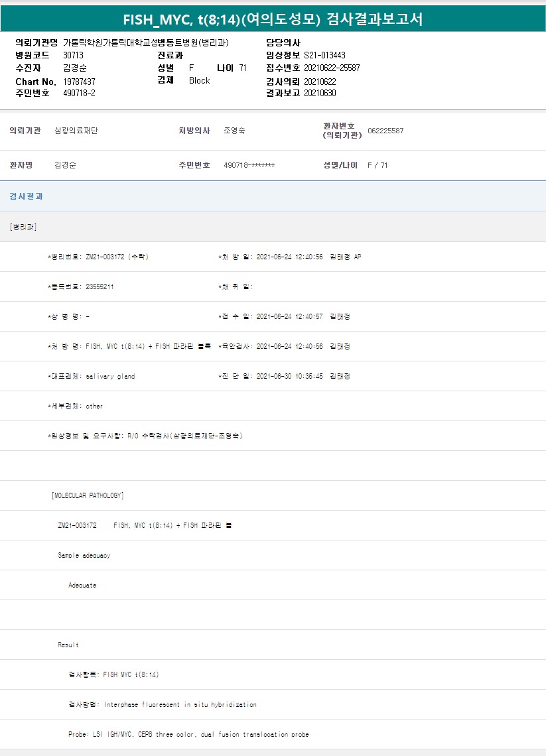Select patient number 062225587
This screenshot has height=756, width=546.
point(385,131)
